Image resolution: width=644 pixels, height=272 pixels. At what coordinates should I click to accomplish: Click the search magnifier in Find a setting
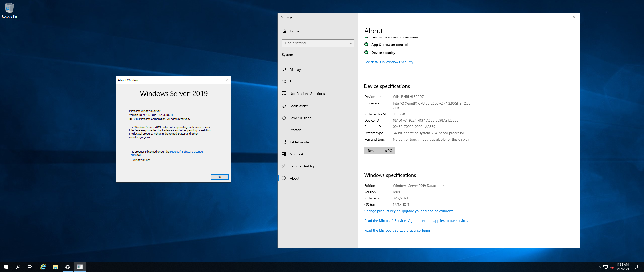(x=350, y=43)
